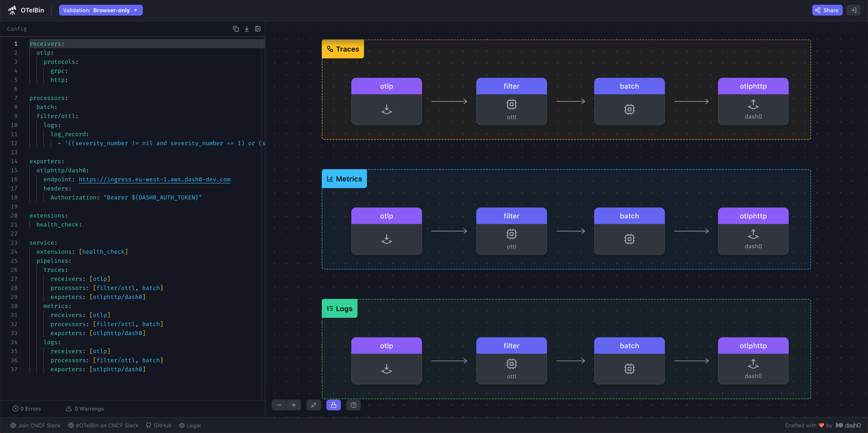Click the Share button
The width and height of the screenshot is (868, 433).
click(x=827, y=10)
